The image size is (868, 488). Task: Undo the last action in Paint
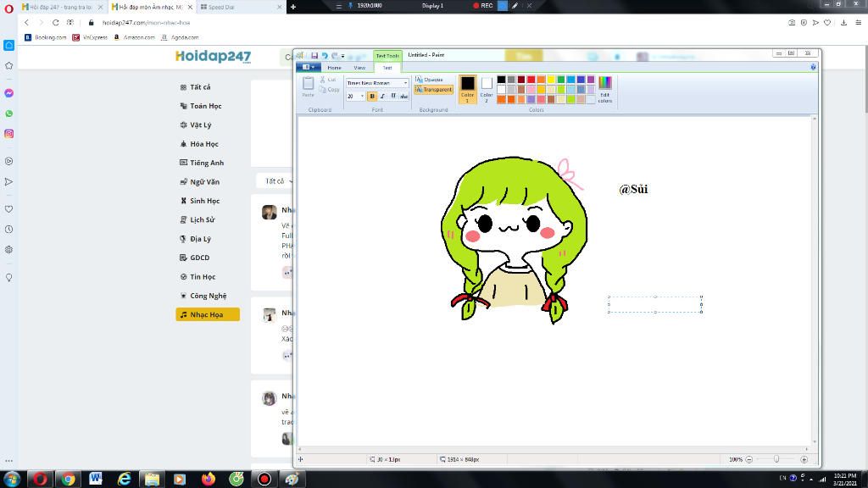(x=325, y=55)
